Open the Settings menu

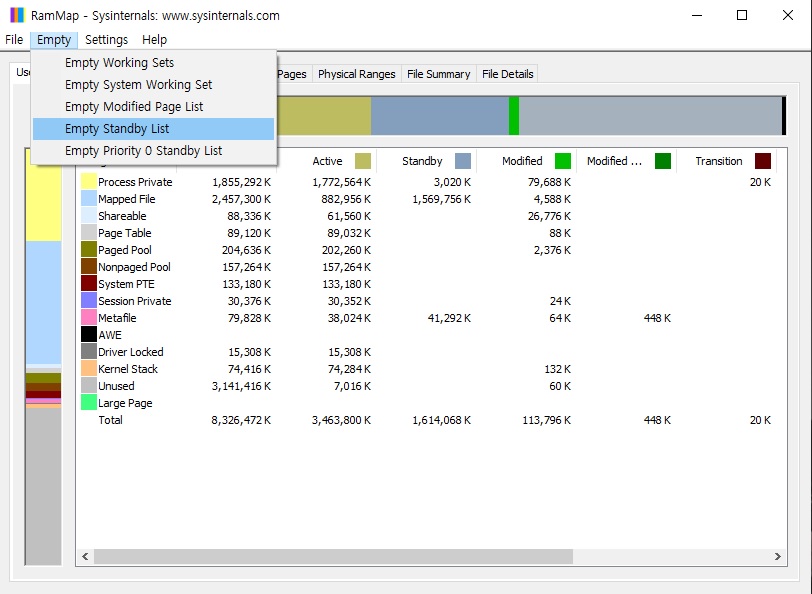[x=106, y=40]
